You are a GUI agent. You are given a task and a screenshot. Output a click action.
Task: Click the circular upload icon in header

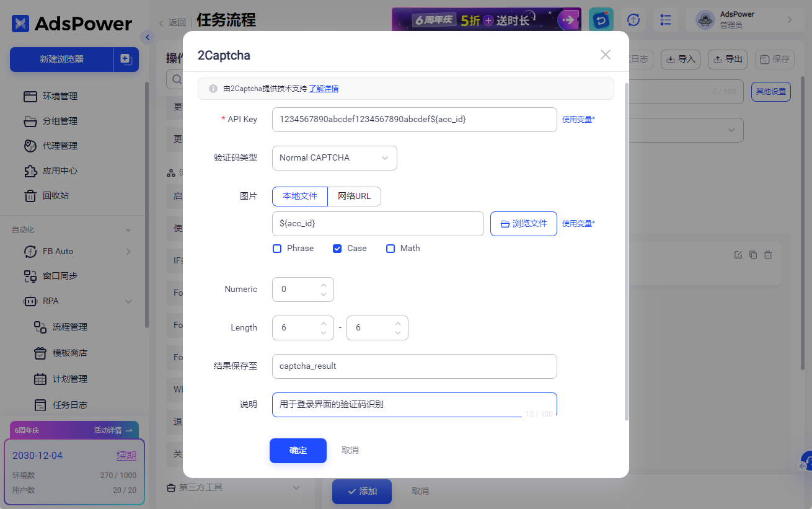pos(633,20)
